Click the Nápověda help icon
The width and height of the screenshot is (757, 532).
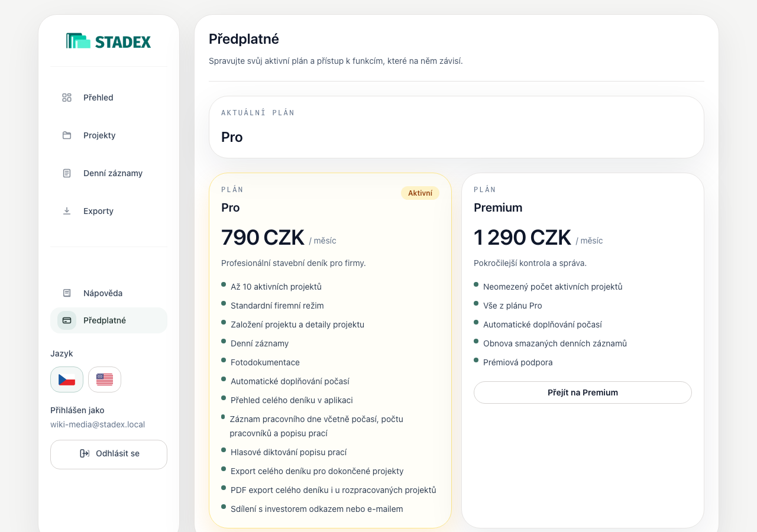pyautogui.click(x=67, y=293)
